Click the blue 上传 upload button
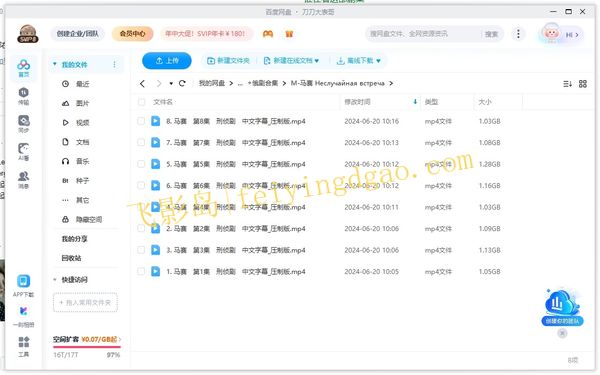This screenshot has width=600, height=375. pos(167,61)
